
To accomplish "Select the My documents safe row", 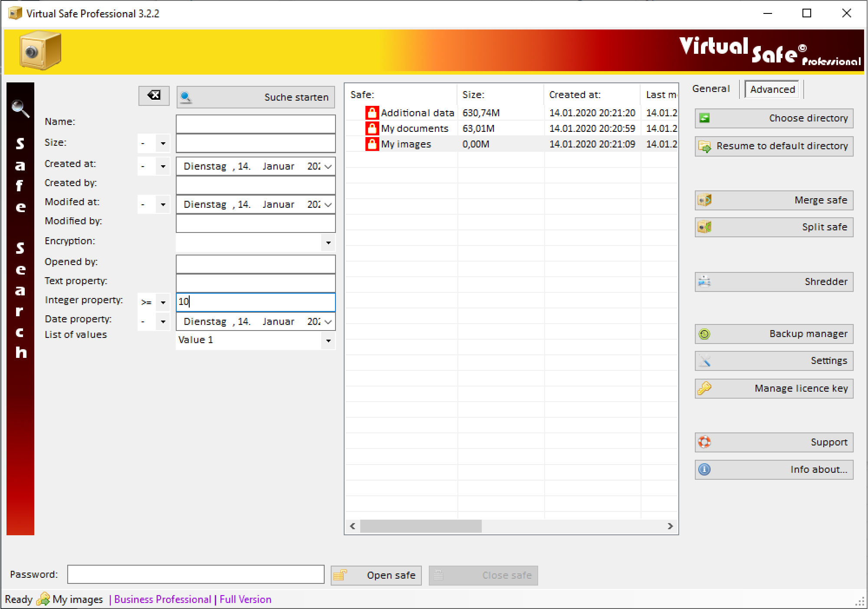I will click(x=511, y=128).
